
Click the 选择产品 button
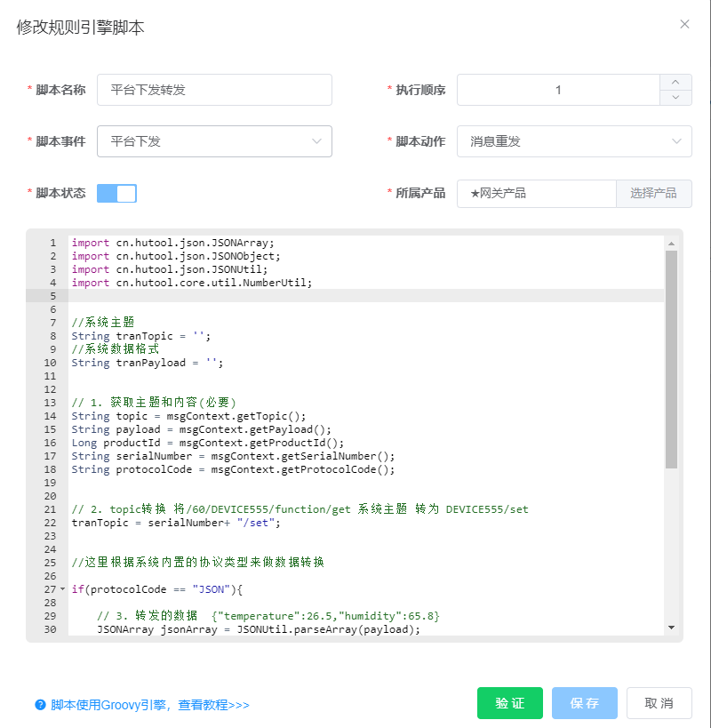[x=653, y=193]
